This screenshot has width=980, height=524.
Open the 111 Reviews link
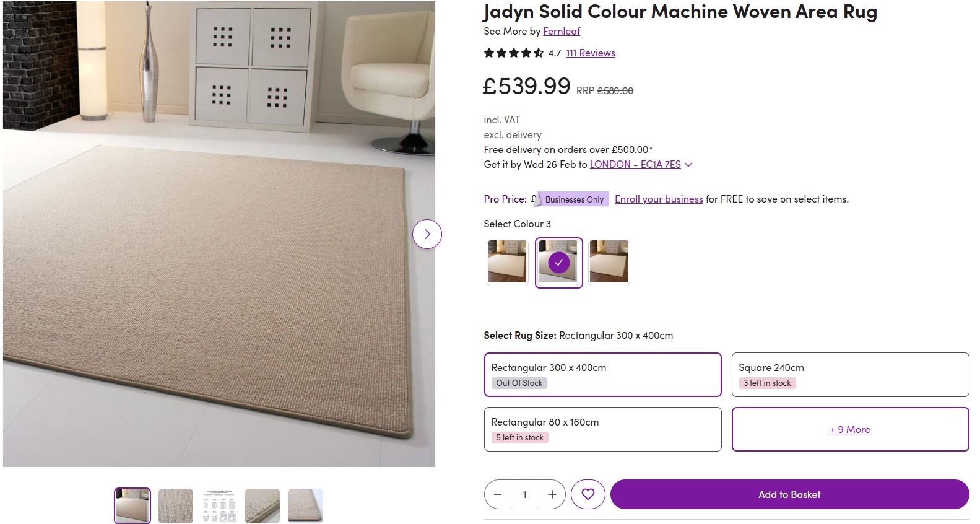click(x=590, y=53)
